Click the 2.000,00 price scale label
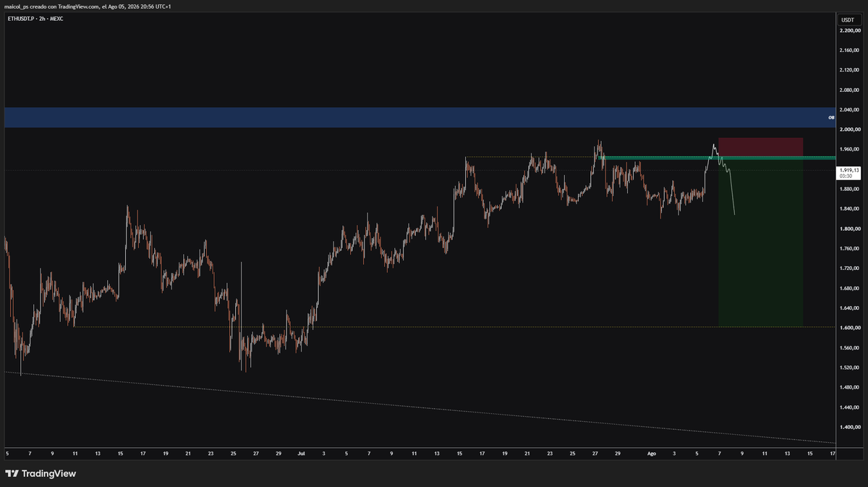Screen dimensions: 868x487 849,130
